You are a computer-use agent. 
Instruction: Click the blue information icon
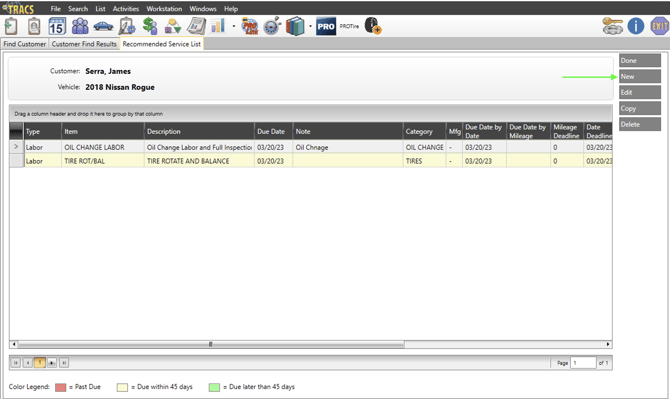[x=636, y=26]
